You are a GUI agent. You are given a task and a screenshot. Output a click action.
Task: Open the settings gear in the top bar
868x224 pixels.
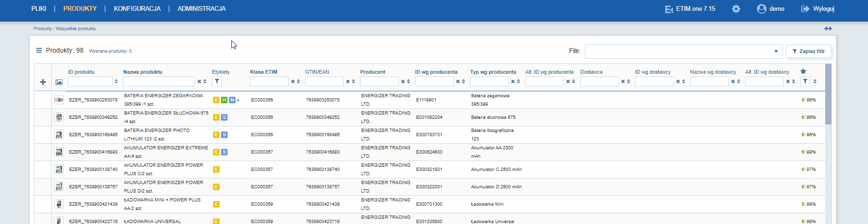736,9
